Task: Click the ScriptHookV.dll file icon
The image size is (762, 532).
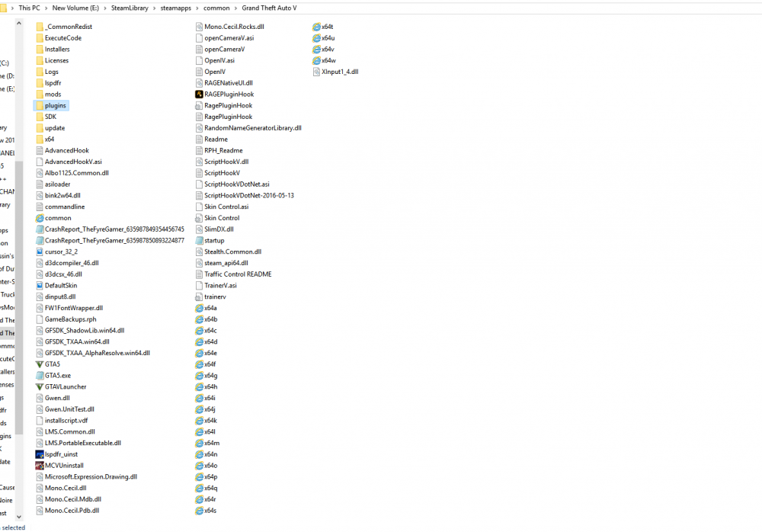Action: (199, 162)
